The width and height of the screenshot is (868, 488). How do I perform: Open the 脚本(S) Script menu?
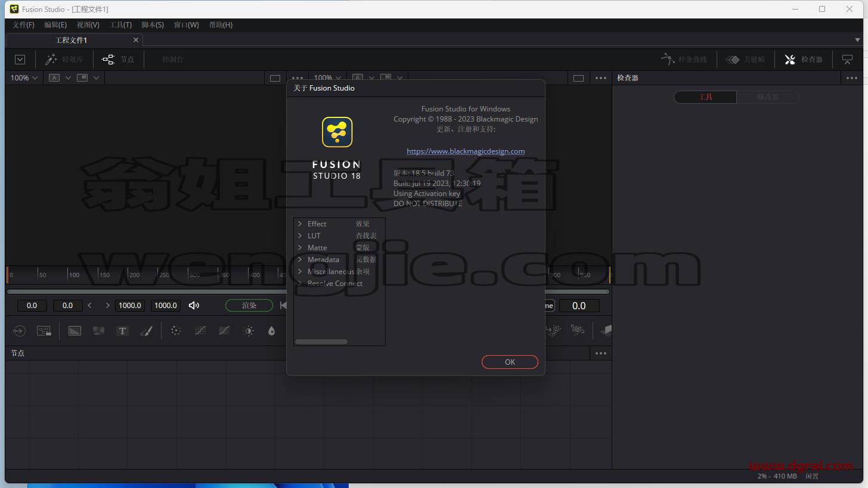coord(153,24)
